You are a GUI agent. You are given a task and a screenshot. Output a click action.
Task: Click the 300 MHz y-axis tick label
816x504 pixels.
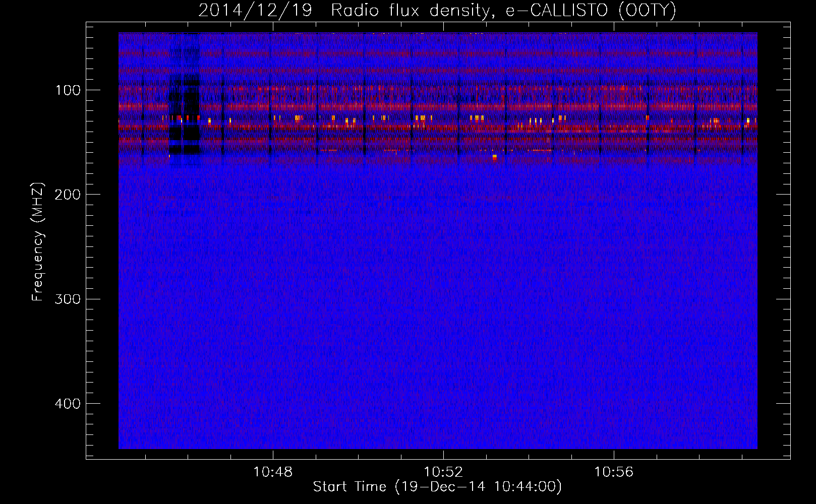(68, 299)
